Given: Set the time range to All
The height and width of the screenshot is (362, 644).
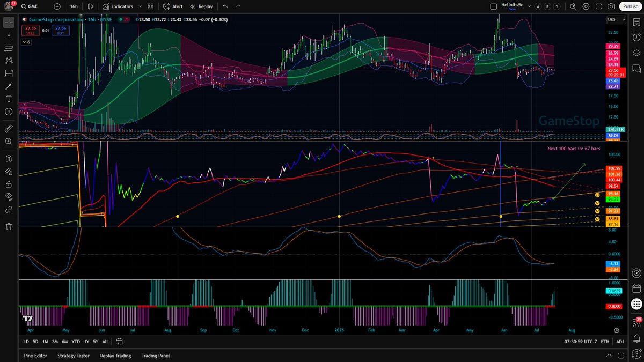Looking at the screenshot, I should tap(105, 342).
